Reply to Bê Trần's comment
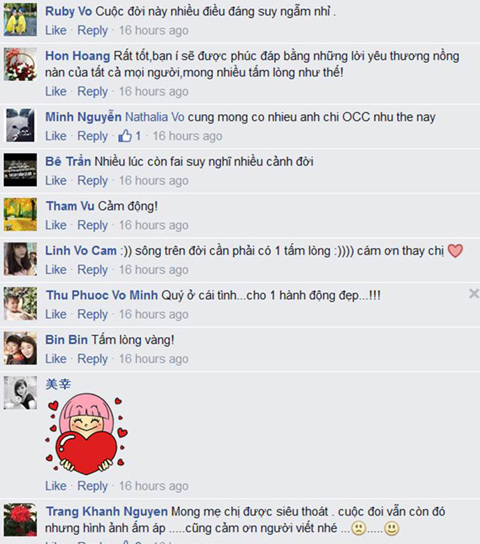The height and width of the screenshot is (544, 480). click(x=93, y=181)
